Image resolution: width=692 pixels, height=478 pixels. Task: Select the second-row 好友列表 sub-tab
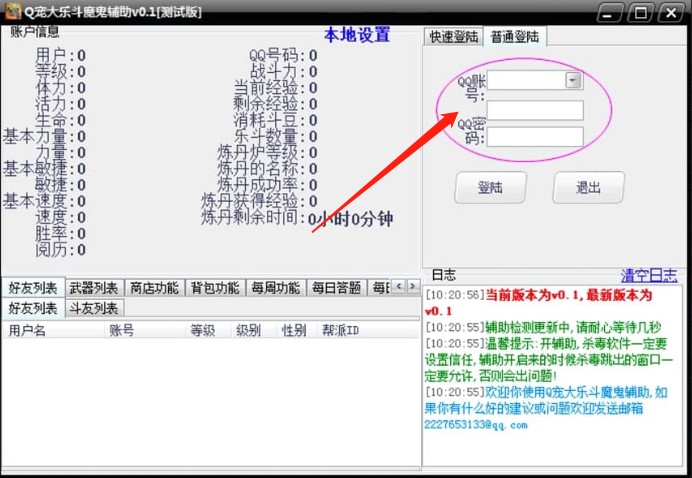pos(33,308)
